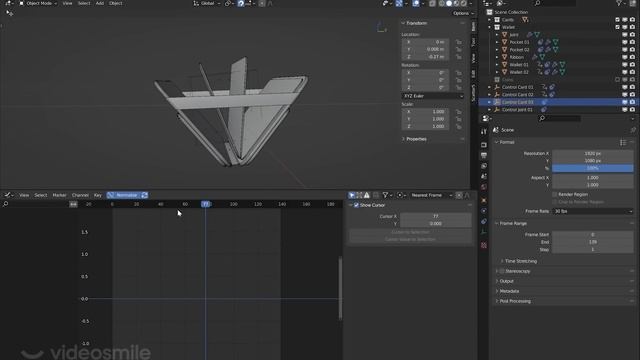Open the 3D viewport Add menu
640x360 pixels.
pos(100,3)
